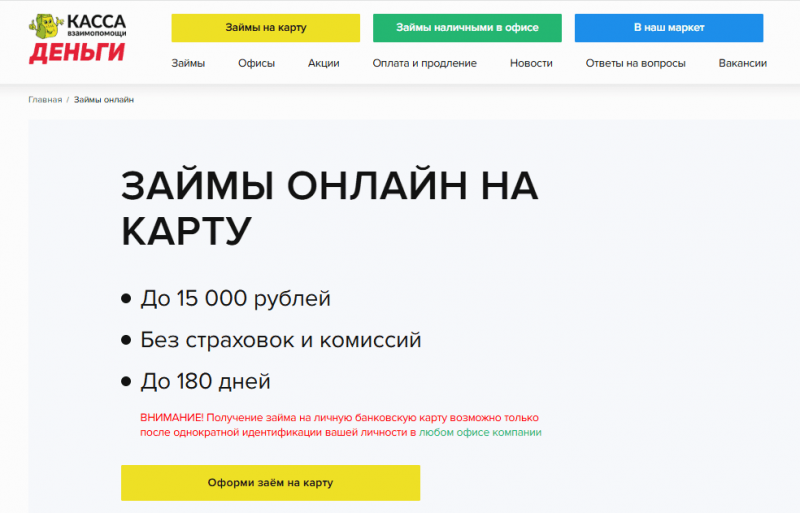The width and height of the screenshot is (800, 513).
Task: Click the ЗАЙМЫ ОНЛАЙН НА КАРТУ heading
Action: tap(329, 208)
